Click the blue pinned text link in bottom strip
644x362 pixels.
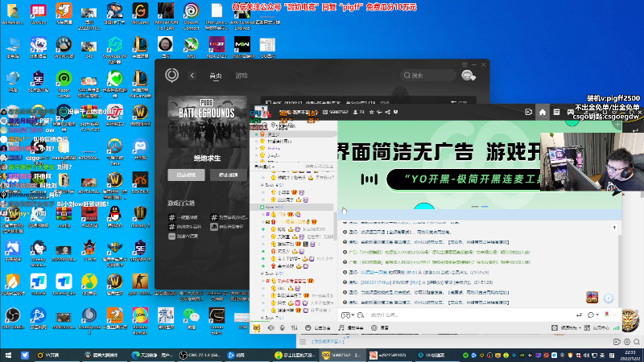328,341
